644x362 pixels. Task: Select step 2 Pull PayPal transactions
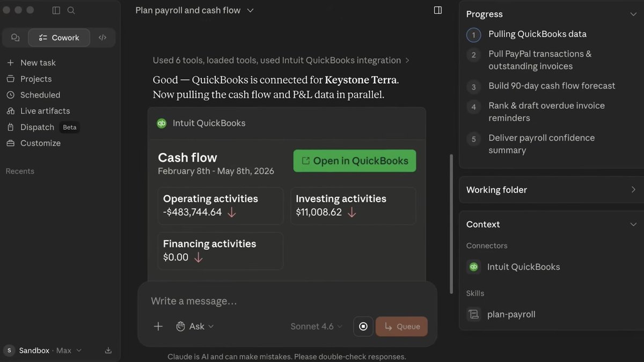tap(540, 60)
